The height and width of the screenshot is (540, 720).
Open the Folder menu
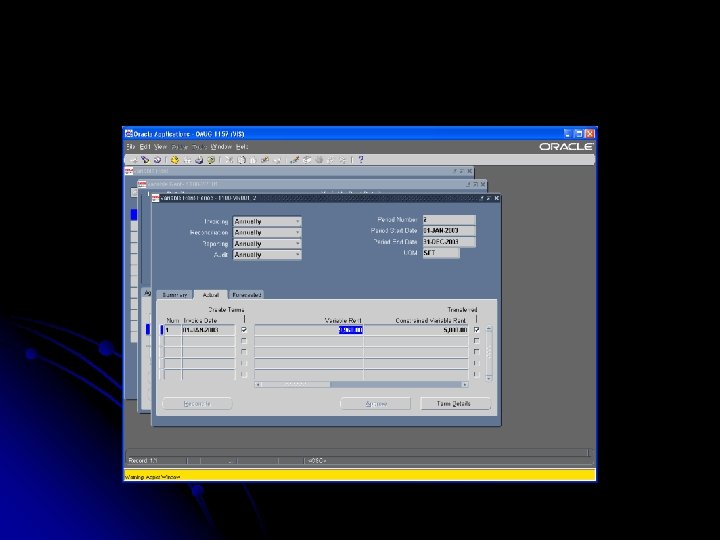(x=180, y=147)
